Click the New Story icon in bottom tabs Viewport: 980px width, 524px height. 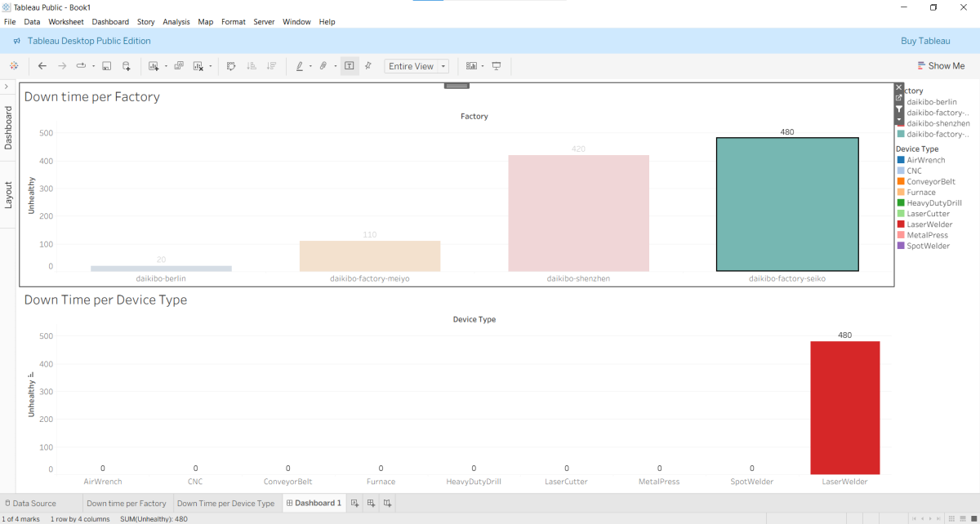point(387,504)
